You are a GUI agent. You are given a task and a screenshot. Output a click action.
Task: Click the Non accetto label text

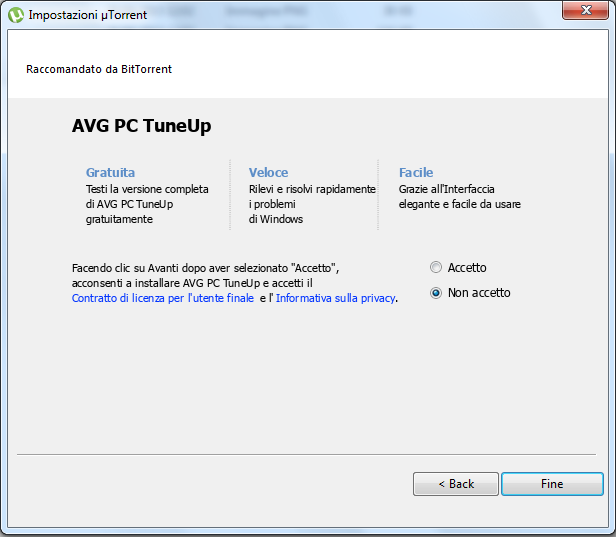point(479,293)
